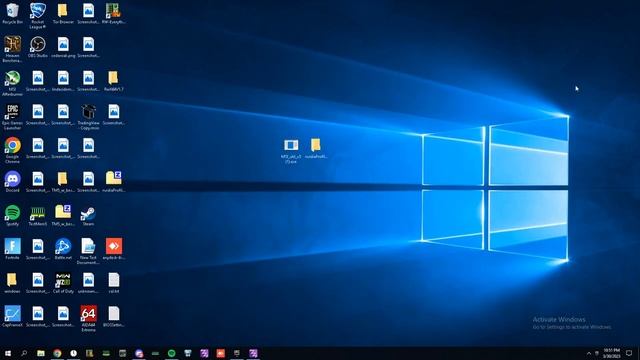Open the Spotify desktop shortcut
The height and width of the screenshot is (360, 640).
(12, 216)
